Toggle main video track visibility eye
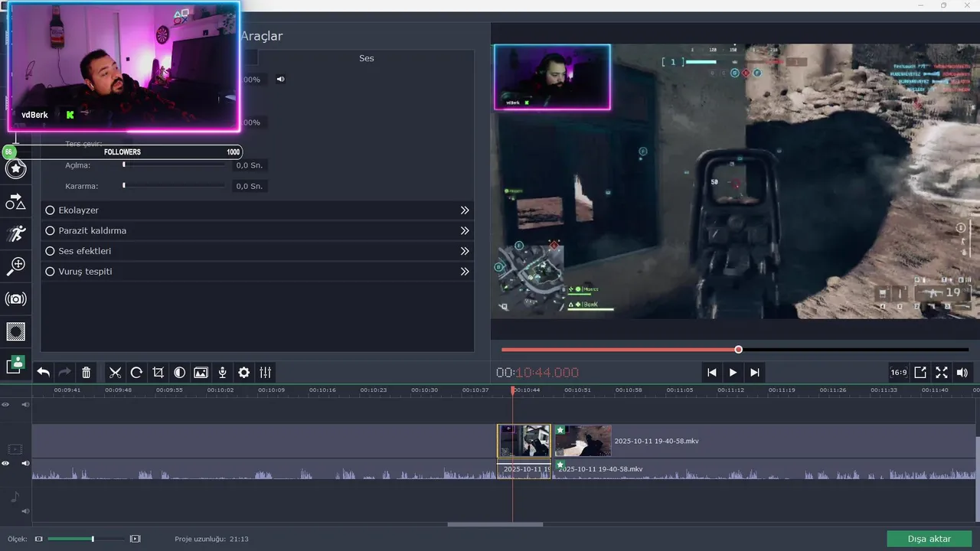This screenshot has height=551, width=980. tap(5, 464)
